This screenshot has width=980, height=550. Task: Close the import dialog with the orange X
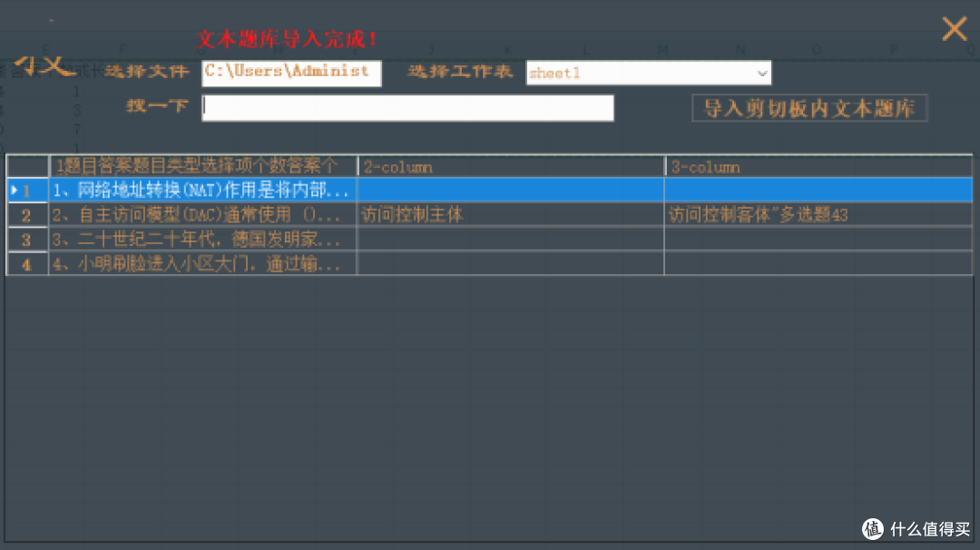(x=955, y=29)
